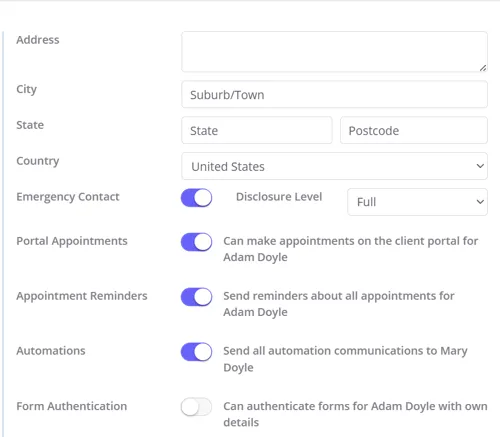This screenshot has width=500, height=437.
Task: Disable the Portal Appointments switch
Action: click(196, 242)
